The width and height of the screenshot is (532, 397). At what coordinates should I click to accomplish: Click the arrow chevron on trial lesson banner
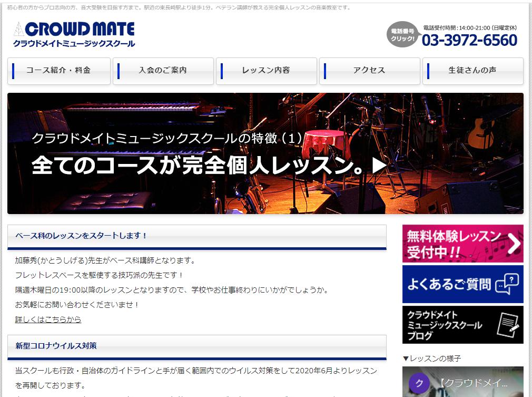pyautogui.click(x=514, y=244)
